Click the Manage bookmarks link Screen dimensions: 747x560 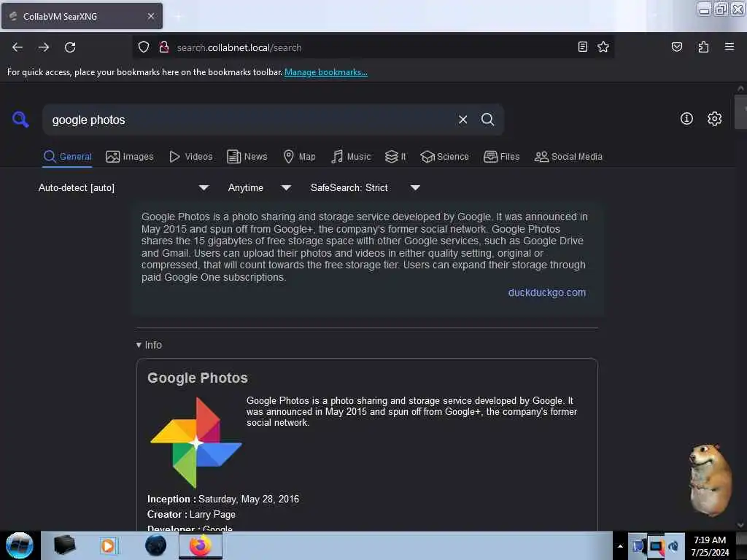[x=326, y=72]
